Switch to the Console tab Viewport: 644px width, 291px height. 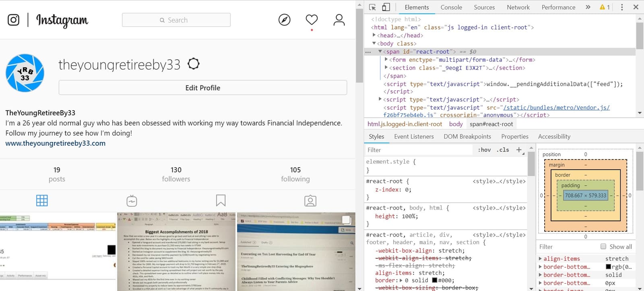451,7
